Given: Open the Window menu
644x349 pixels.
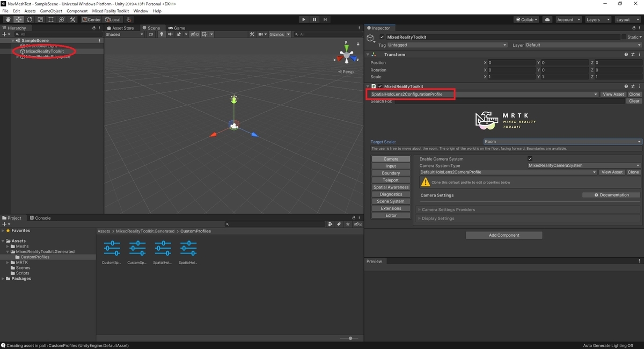Looking at the screenshot, I should click(x=141, y=11).
